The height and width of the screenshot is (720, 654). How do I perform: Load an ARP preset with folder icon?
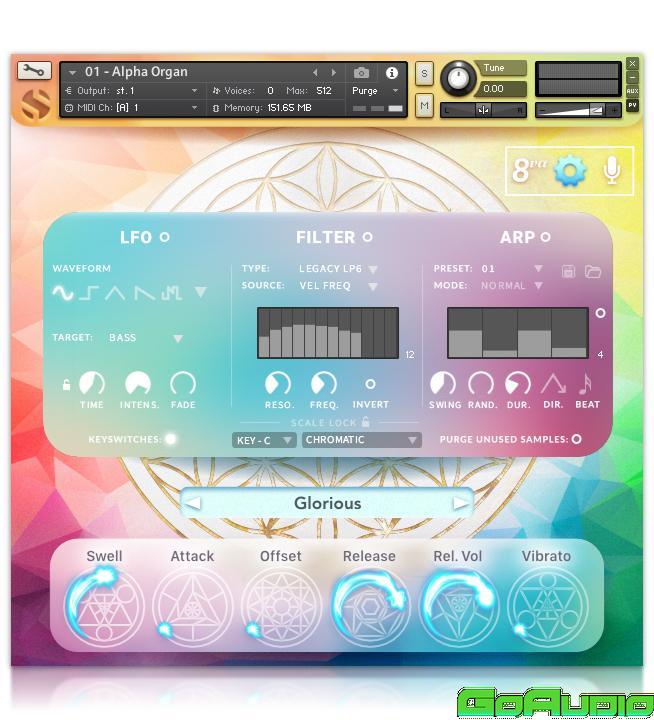click(593, 271)
